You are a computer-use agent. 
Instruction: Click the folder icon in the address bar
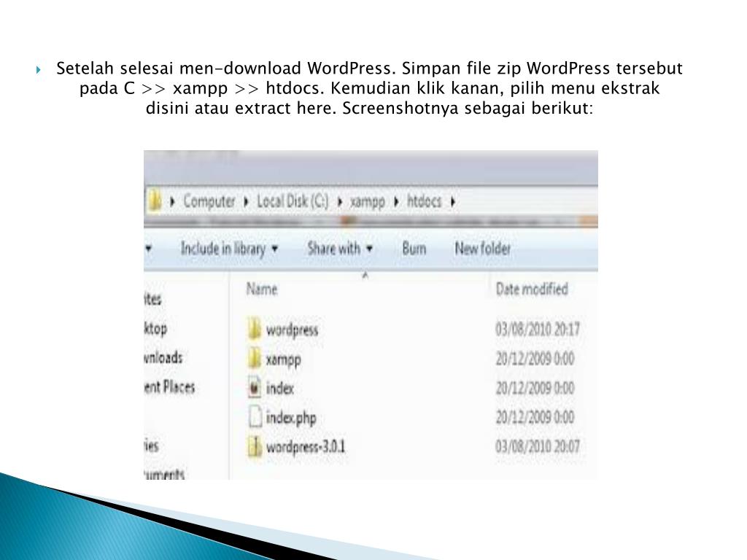point(155,201)
